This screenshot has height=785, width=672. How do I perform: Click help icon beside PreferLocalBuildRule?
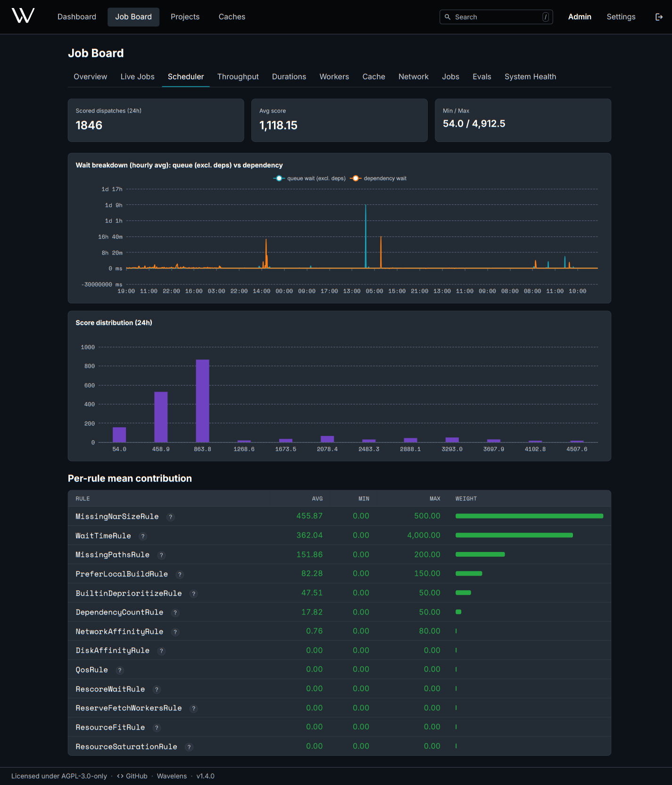coord(180,575)
